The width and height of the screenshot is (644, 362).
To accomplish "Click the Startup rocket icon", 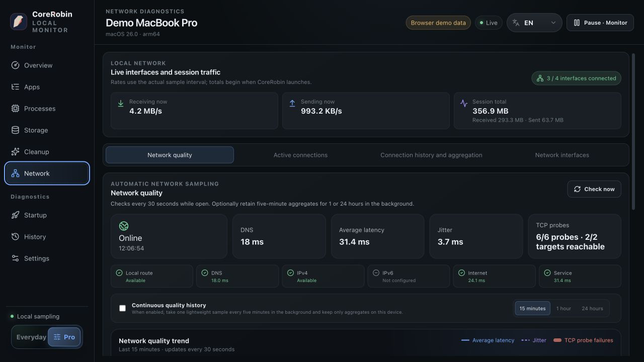I will 15,215.
